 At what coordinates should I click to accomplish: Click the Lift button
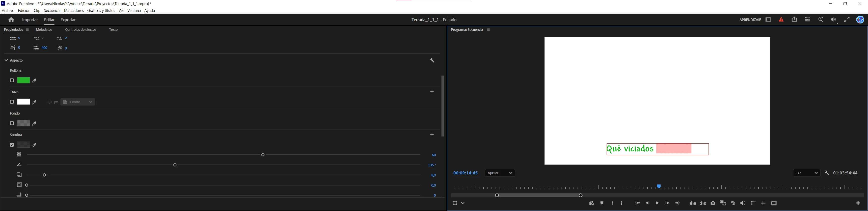coord(692,203)
